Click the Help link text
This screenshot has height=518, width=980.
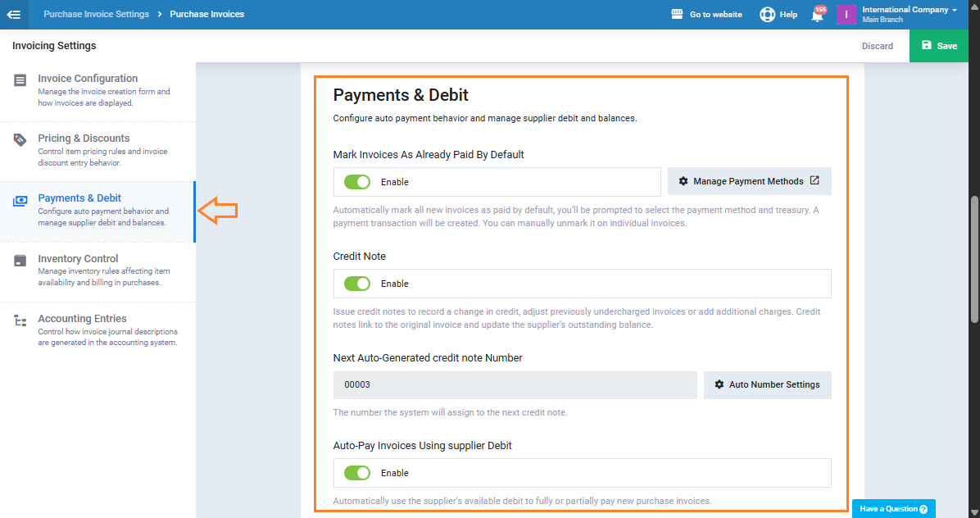coord(788,15)
